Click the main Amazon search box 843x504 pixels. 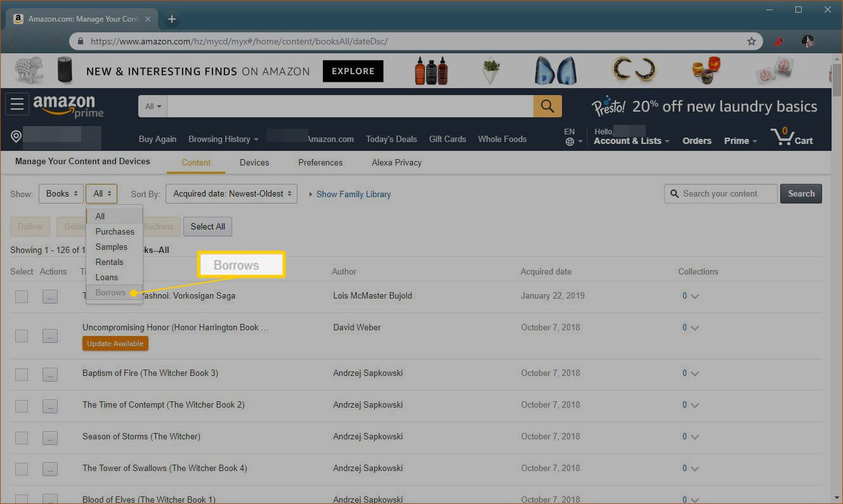click(350, 107)
